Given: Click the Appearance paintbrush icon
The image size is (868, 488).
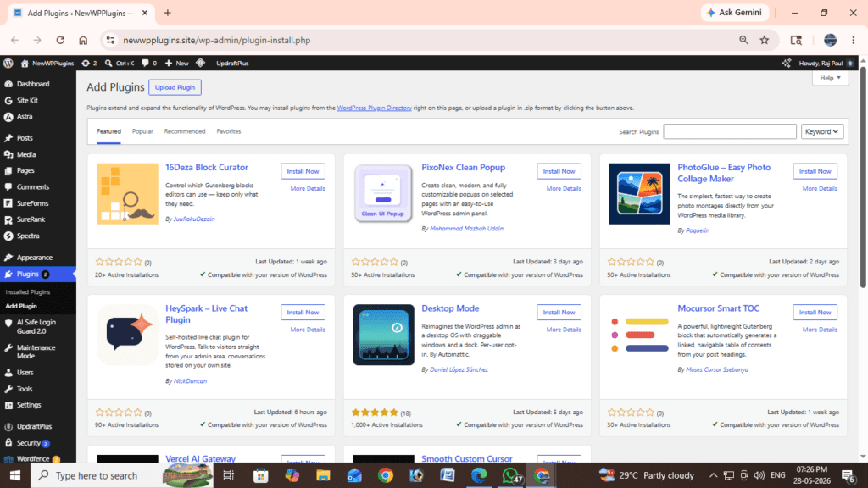Looking at the screenshot, I should [x=8, y=258].
